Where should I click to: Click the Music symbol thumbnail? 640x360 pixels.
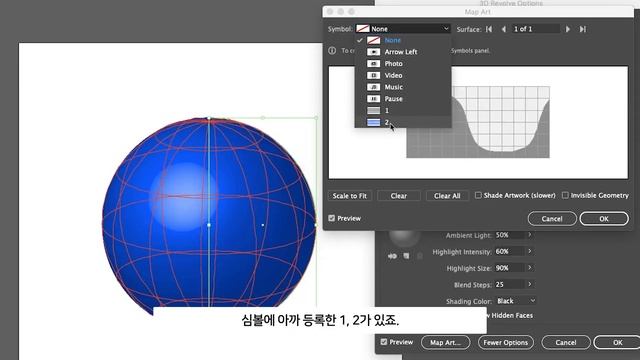pyautogui.click(x=373, y=87)
